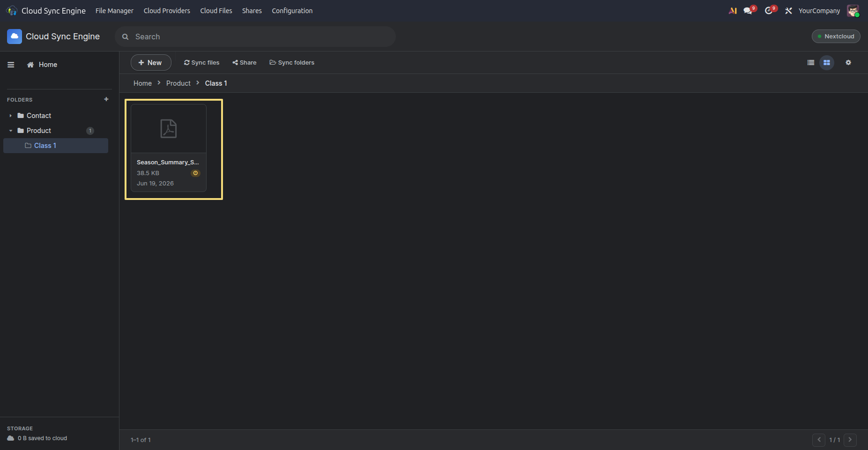Switch to grid view

tap(827, 63)
